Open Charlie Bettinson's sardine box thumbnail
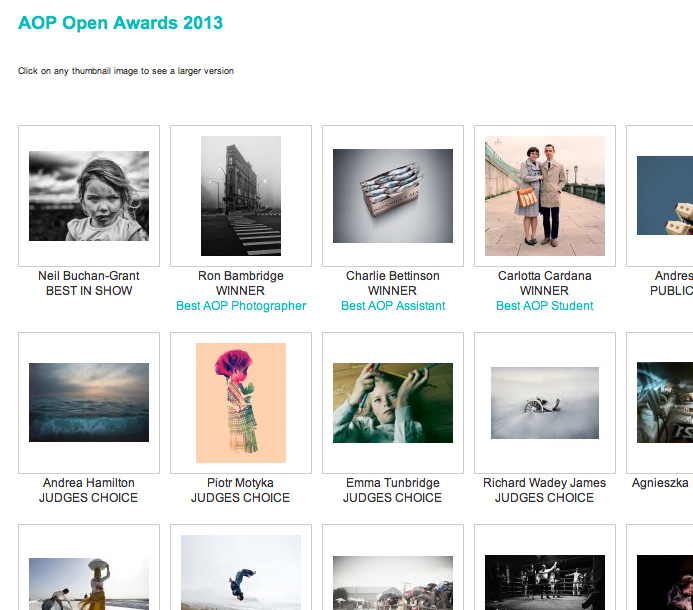 coord(393,196)
